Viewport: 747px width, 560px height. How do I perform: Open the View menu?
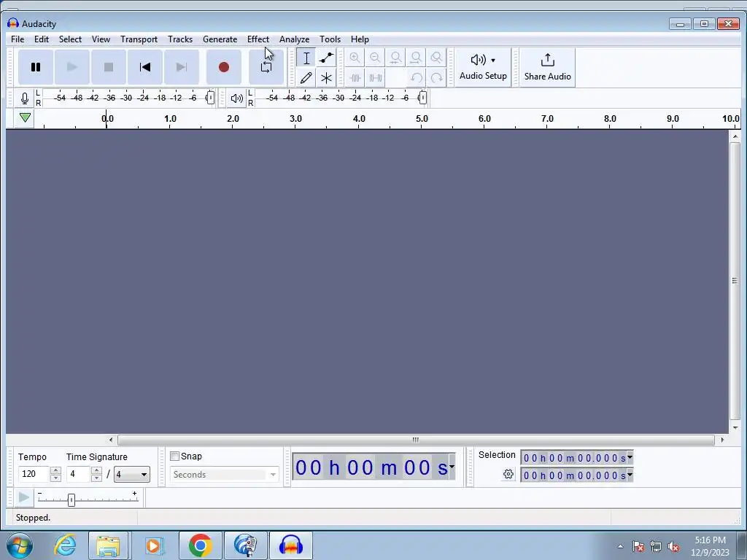[x=101, y=39]
